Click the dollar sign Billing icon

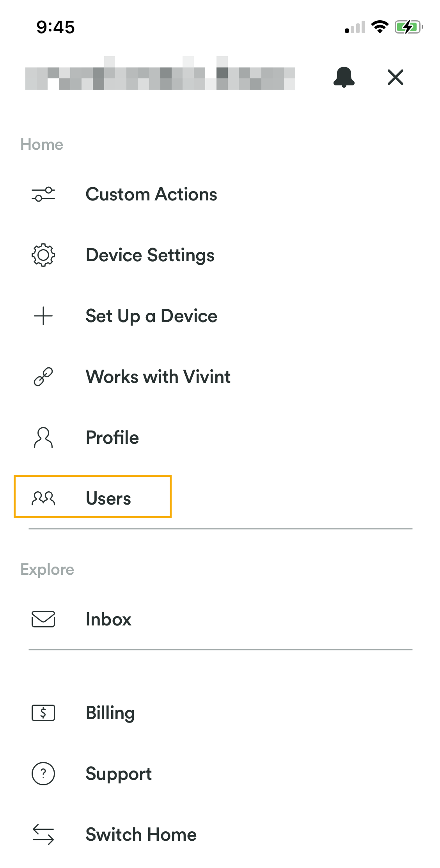tap(43, 713)
